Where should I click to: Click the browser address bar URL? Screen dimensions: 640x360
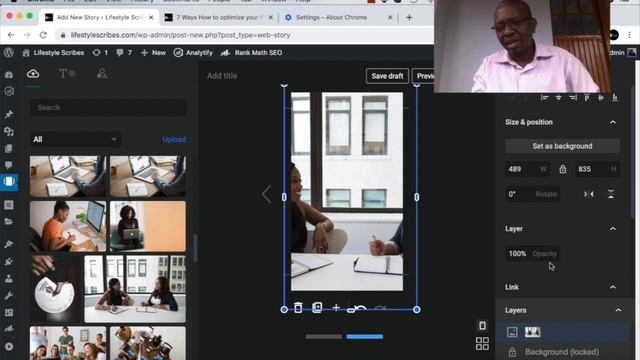pos(180,35)
